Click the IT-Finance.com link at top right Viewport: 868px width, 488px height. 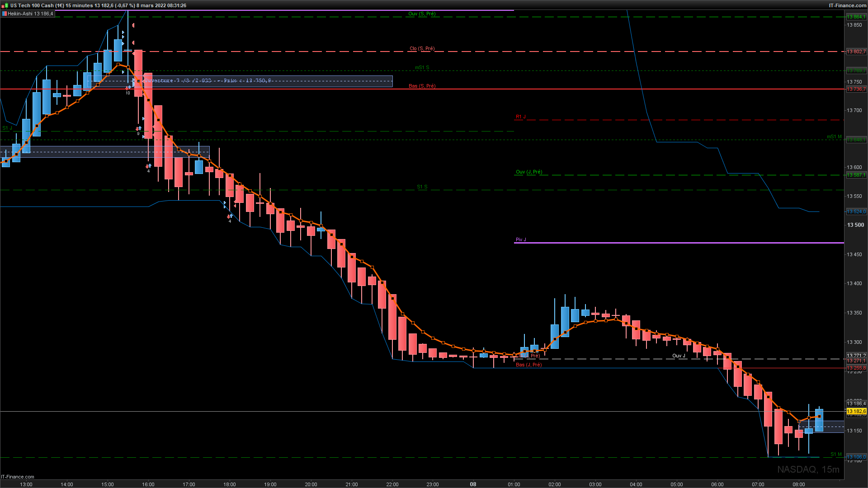tap(847, 5)
